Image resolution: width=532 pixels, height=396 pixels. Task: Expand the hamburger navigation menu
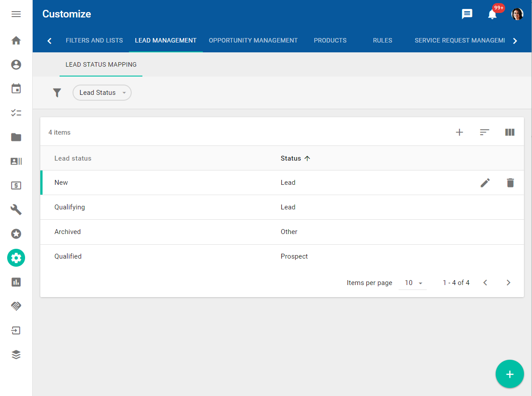16,14
